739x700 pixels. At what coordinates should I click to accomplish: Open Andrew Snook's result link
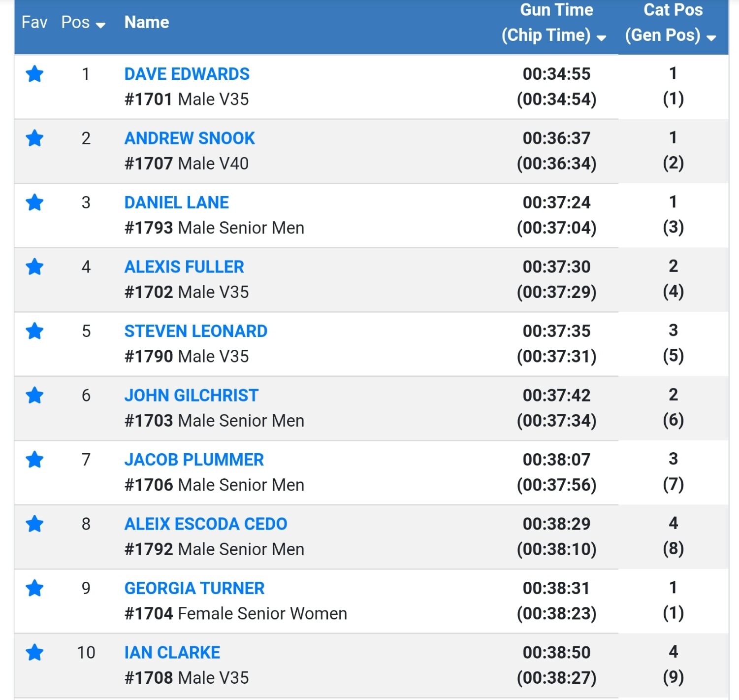coord(190,138)
